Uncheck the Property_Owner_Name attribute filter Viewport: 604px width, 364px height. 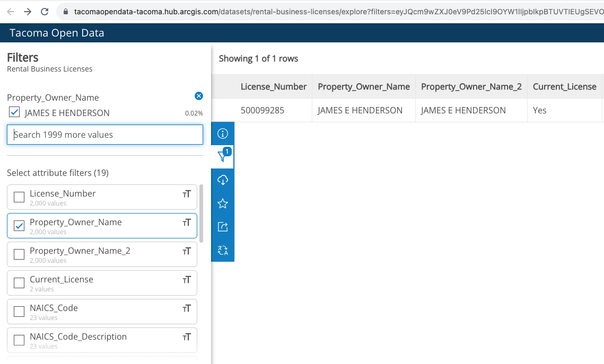click(x=19, y=226)
